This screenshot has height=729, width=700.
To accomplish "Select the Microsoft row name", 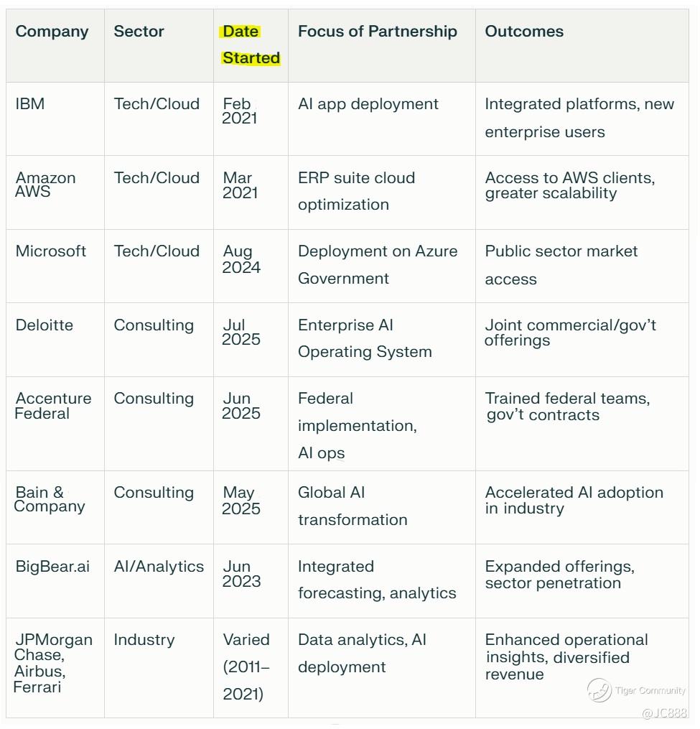I will click(51, 251).
